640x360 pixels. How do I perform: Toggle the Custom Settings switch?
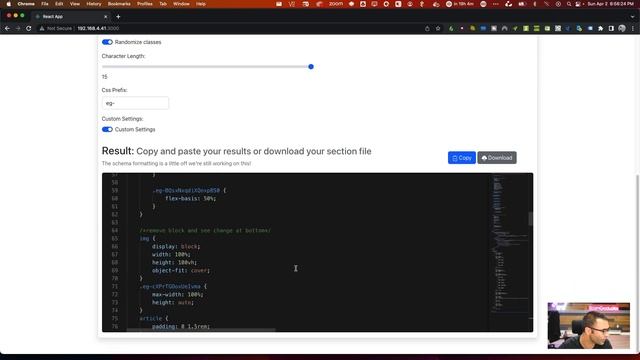(107, 129)
